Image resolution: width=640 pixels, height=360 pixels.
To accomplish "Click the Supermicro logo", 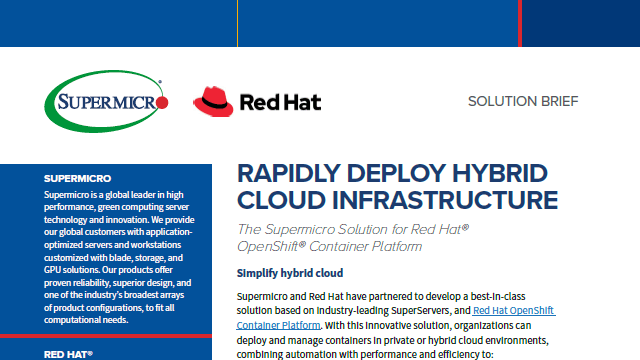I will 106,101.
